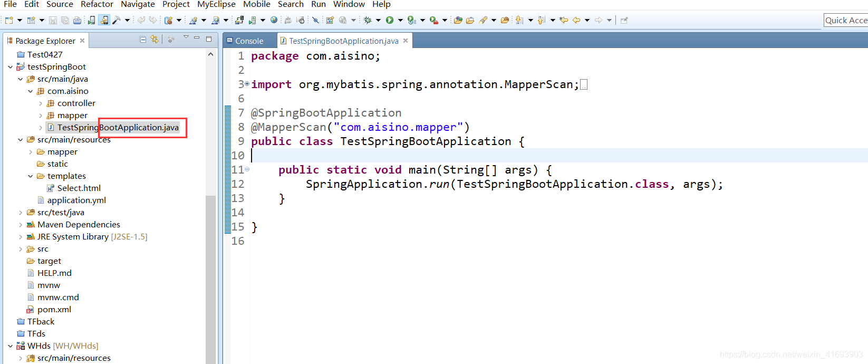Collapse the com.aisino package
This screenshot has height=364, width=868.
point(31,91)
